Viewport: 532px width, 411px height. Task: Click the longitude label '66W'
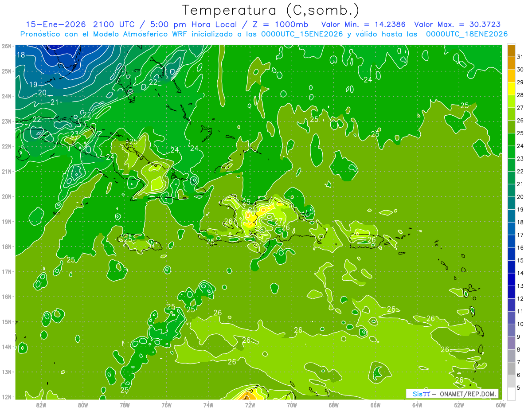[376, 405]
